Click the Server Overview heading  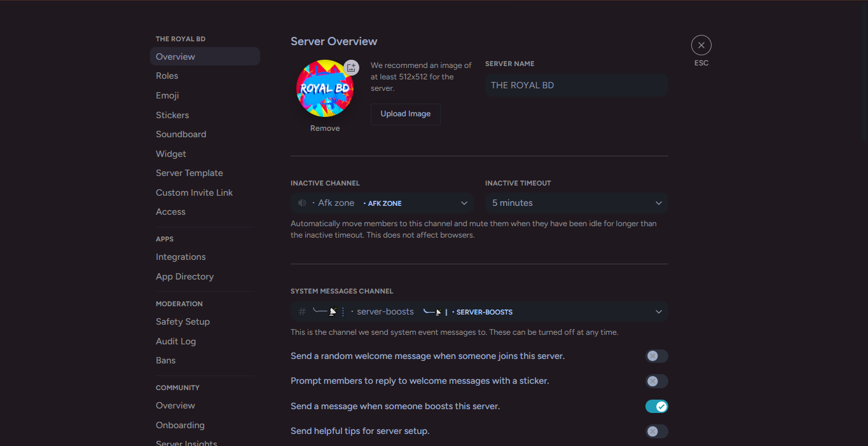pos(334,41)
